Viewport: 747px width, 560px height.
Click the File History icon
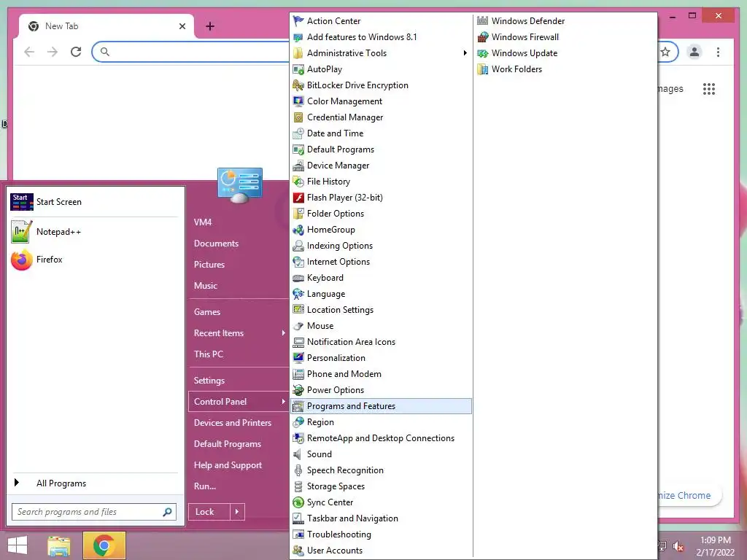click(x=298, y=182)
